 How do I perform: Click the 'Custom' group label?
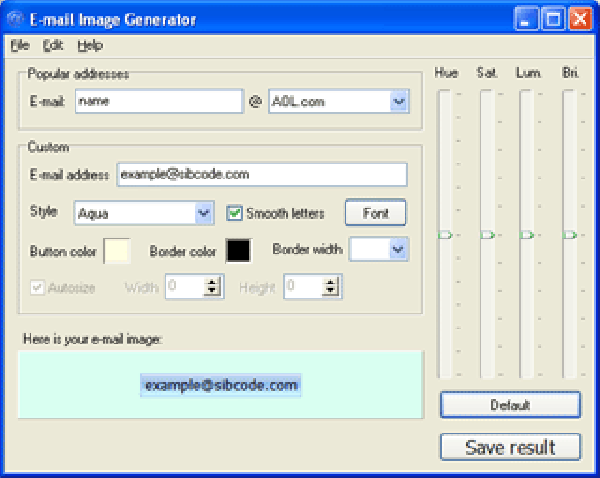click(49, 147)
